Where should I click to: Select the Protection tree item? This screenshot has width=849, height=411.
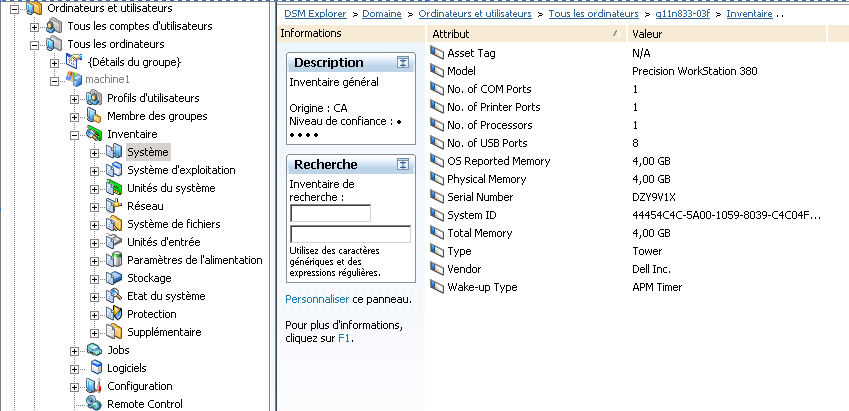(x=152, y=314)
